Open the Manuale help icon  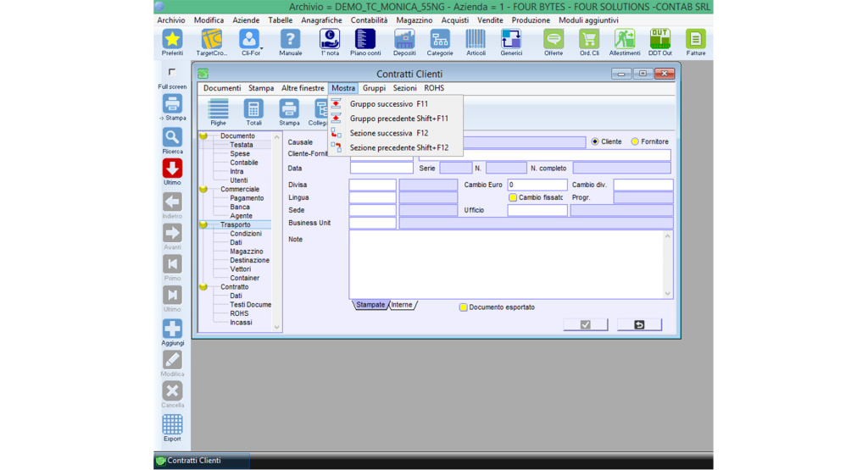pos(290,40)
